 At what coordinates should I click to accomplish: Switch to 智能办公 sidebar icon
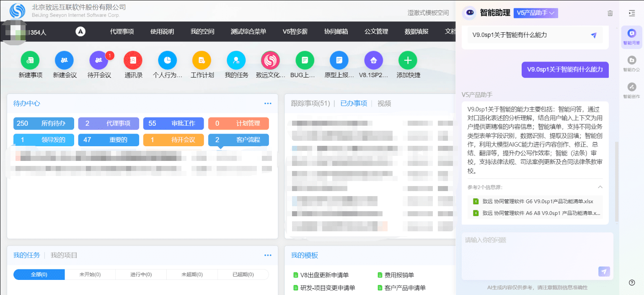632,63
